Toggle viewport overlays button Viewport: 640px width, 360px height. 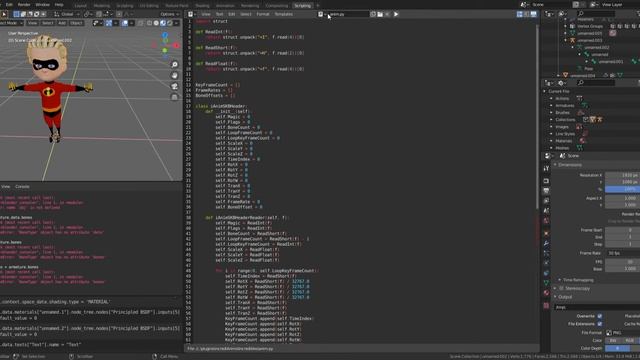(x=124, y=23)
